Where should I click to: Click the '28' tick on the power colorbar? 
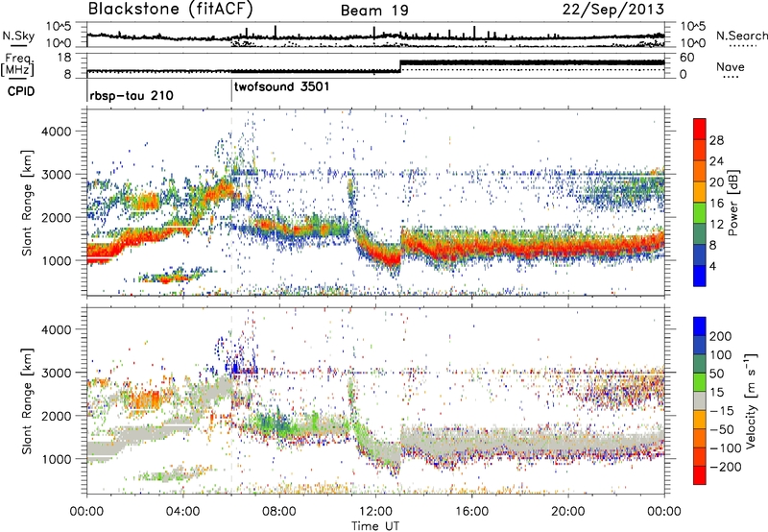click(716, 140)
